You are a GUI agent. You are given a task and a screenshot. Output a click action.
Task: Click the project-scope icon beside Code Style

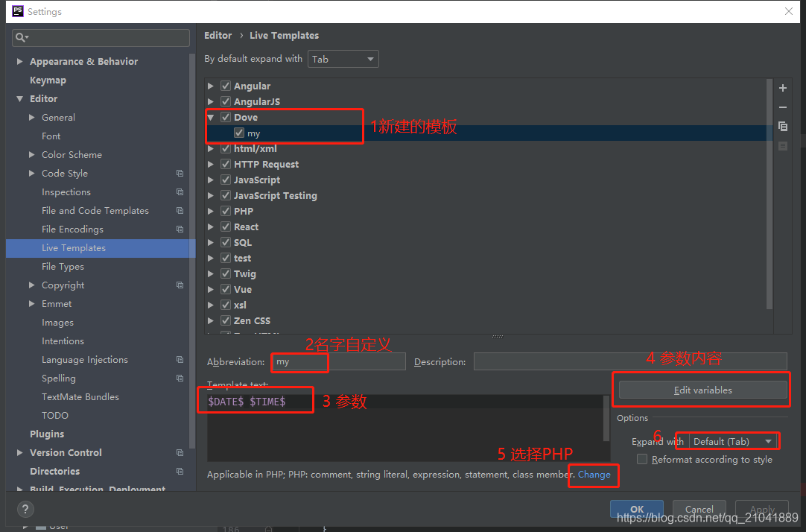pos(180,173)
